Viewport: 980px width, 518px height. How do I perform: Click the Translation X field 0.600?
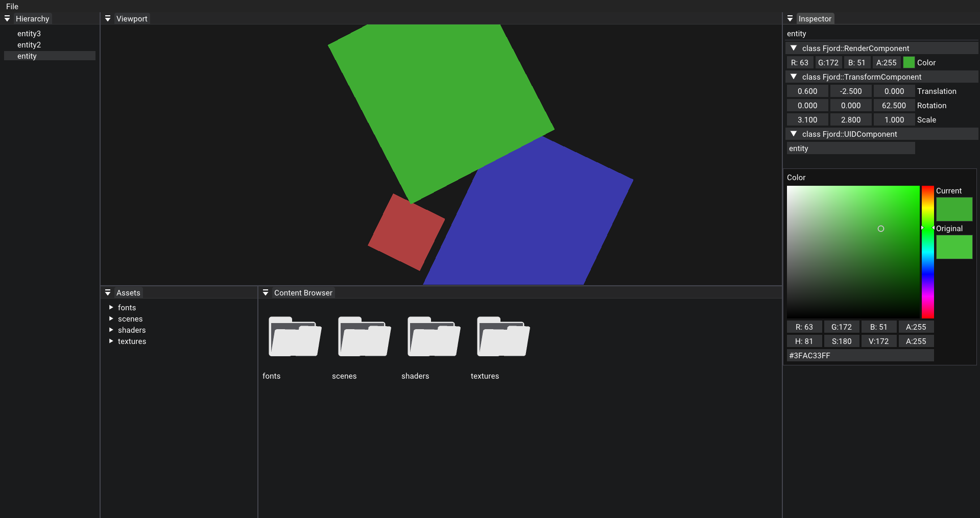[807, 91]
